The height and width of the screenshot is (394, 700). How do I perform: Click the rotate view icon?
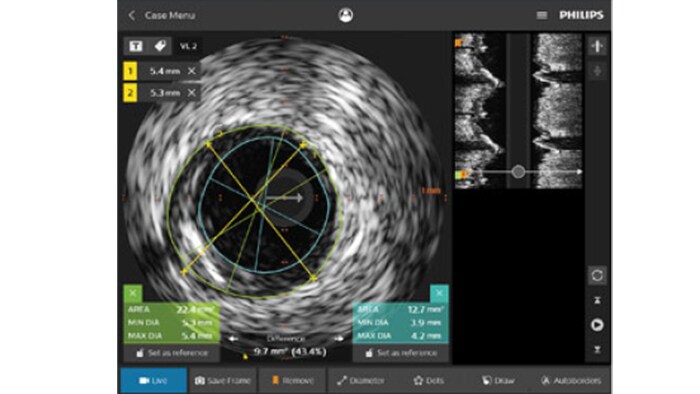(x=597, y=276)
